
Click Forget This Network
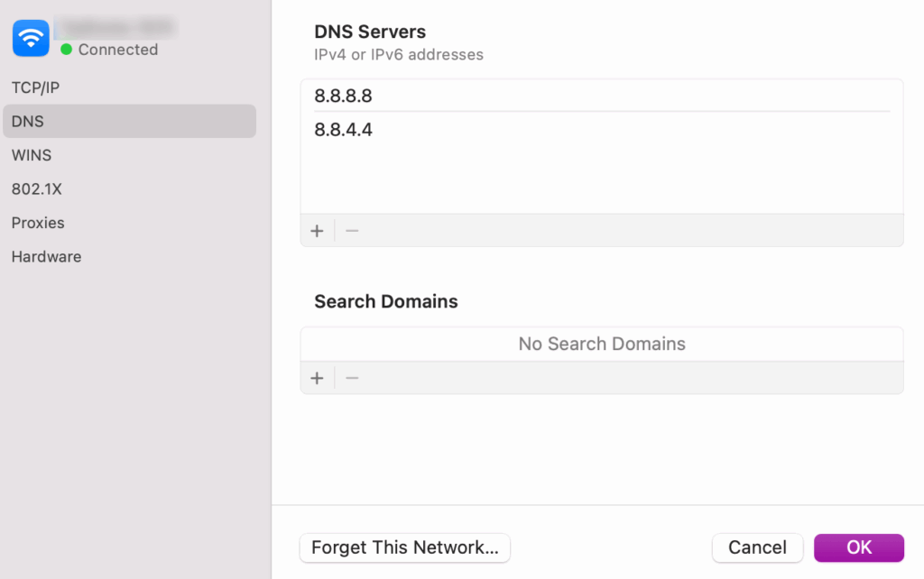pyautogui.click(x=404, y=547)
